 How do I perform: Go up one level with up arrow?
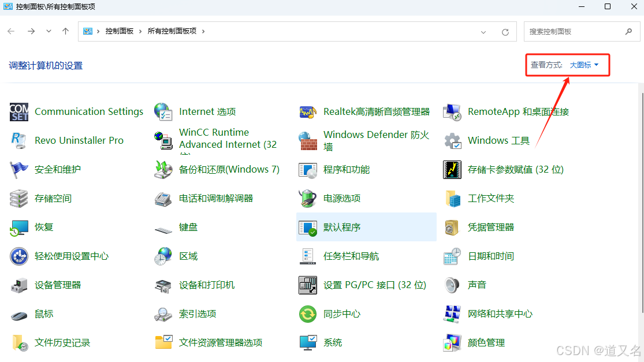coord(66,31)
